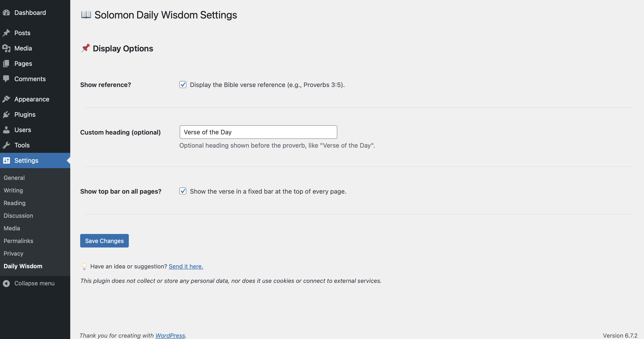This screenshot has width=644, height=339.
Task: Click the Tools wrench icon
Action: [x=6, y=145]
